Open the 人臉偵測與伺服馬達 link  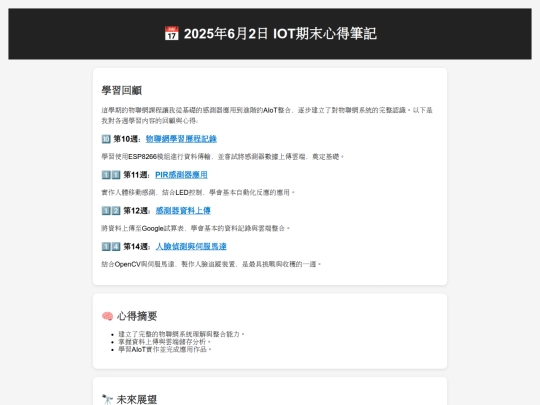[x=191, y=247]
